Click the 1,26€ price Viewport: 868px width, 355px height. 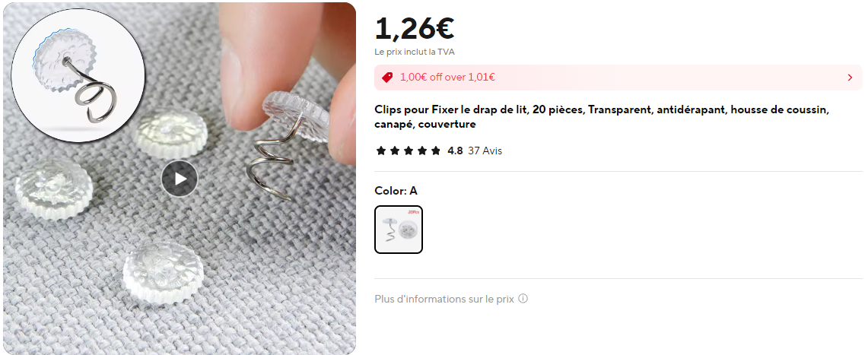pos(415,29)
